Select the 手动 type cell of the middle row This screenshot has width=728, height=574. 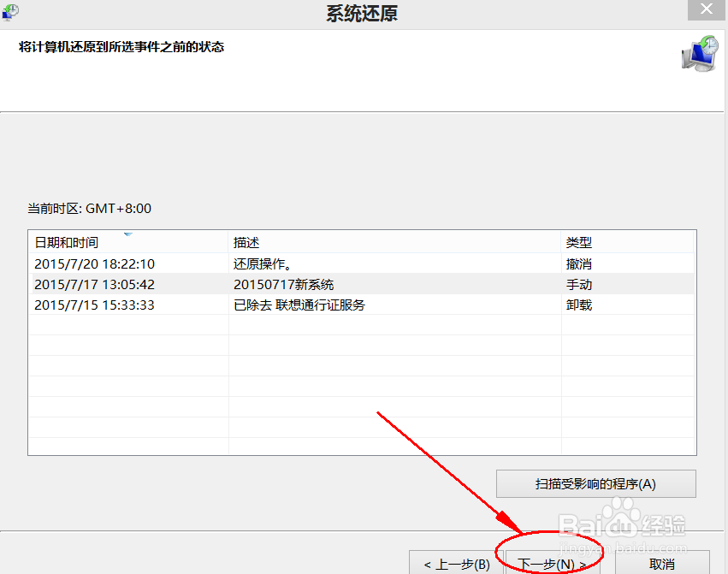[x=578, y=284]
